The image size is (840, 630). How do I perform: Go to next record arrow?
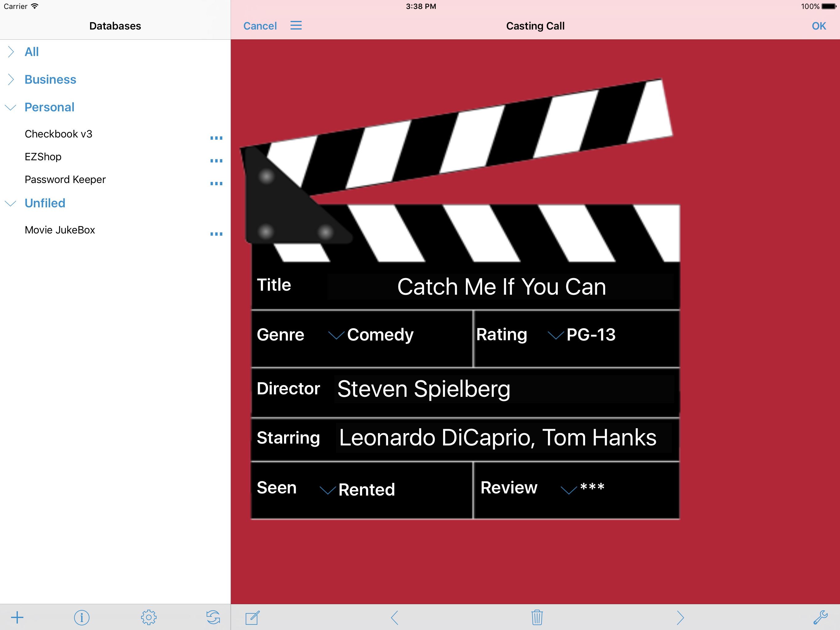680,617
